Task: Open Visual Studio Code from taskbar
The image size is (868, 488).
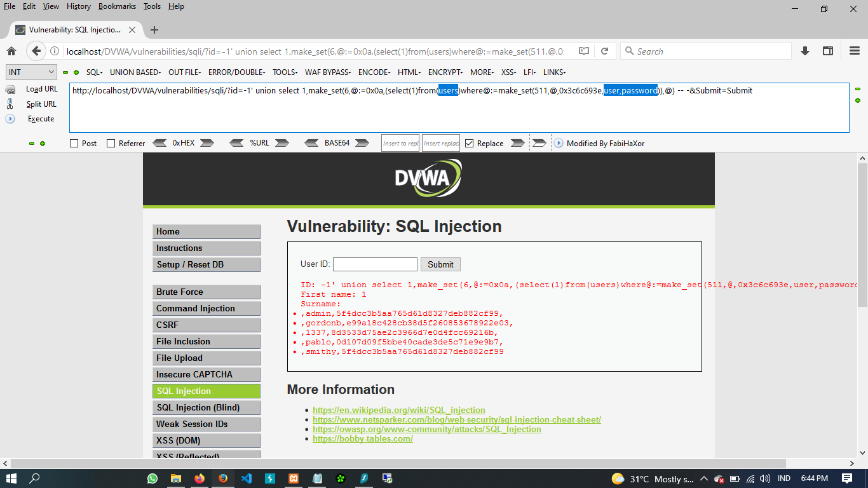Action: (x=247, y=478)
